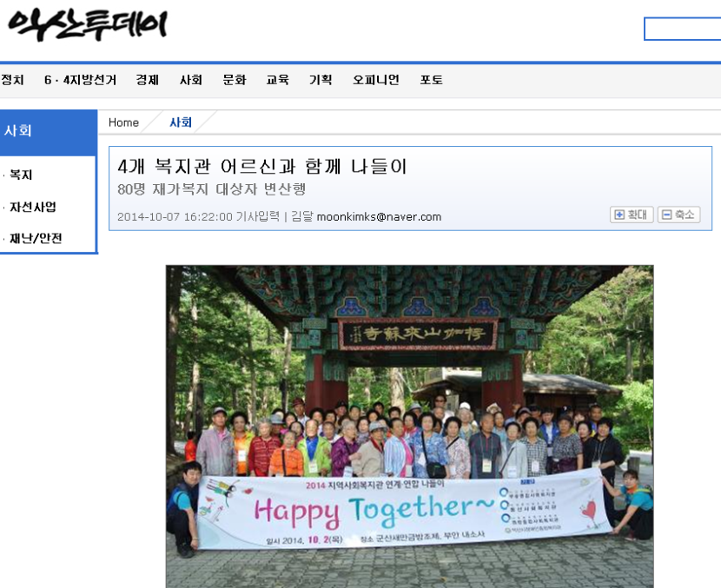Open the 포토 section

click(432, 80)
